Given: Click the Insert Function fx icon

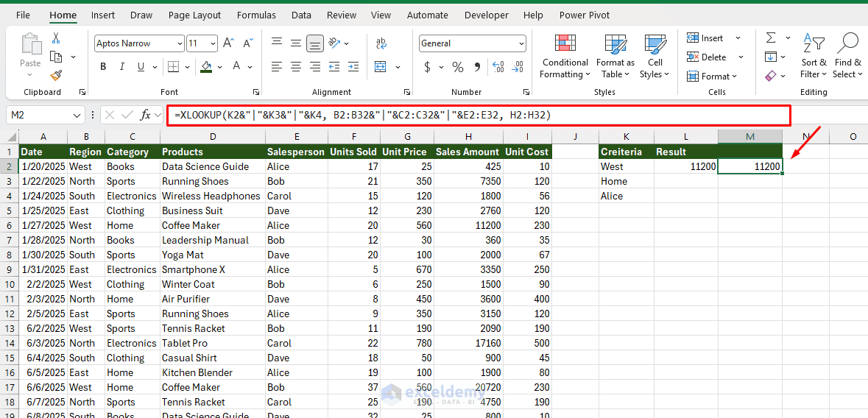Looking at the screenshot, I should click(146, 115).
